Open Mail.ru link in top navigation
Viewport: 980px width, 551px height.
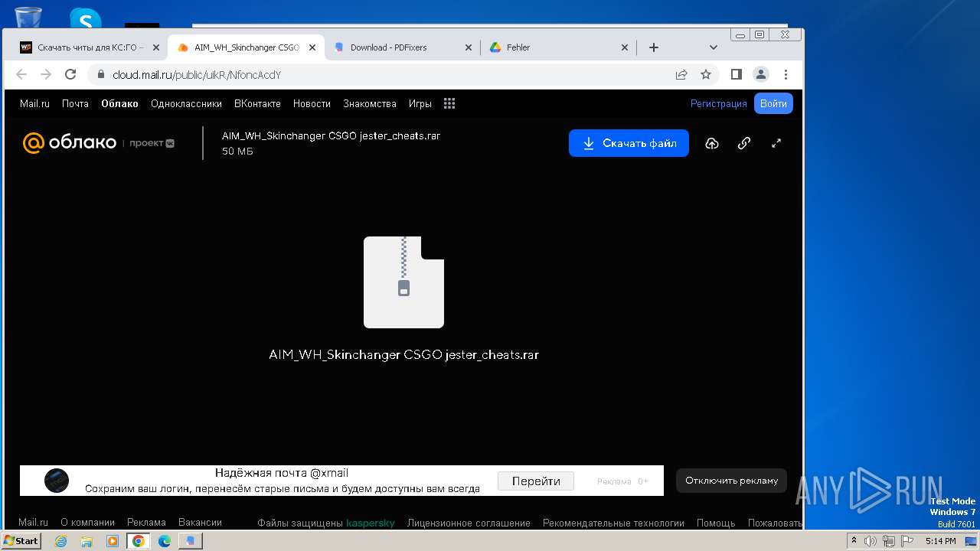pos(34,103)
